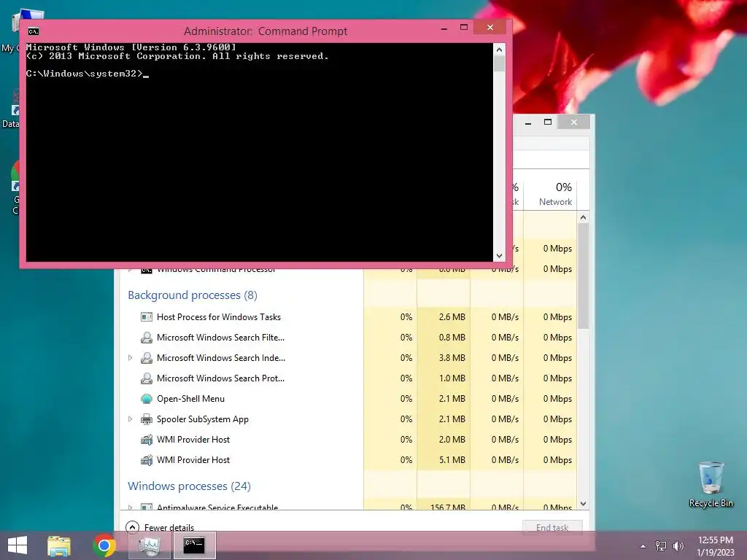747x560 pixels.
Task: Open the Windows Start button
Action: pos(18,545)
